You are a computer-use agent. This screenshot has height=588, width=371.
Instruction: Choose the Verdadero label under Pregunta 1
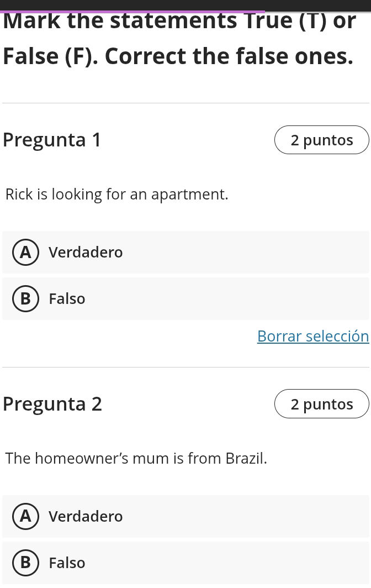point(86,253)
